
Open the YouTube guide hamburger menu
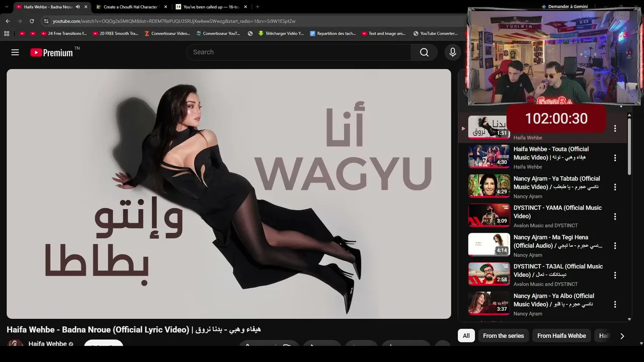[15, 52]
